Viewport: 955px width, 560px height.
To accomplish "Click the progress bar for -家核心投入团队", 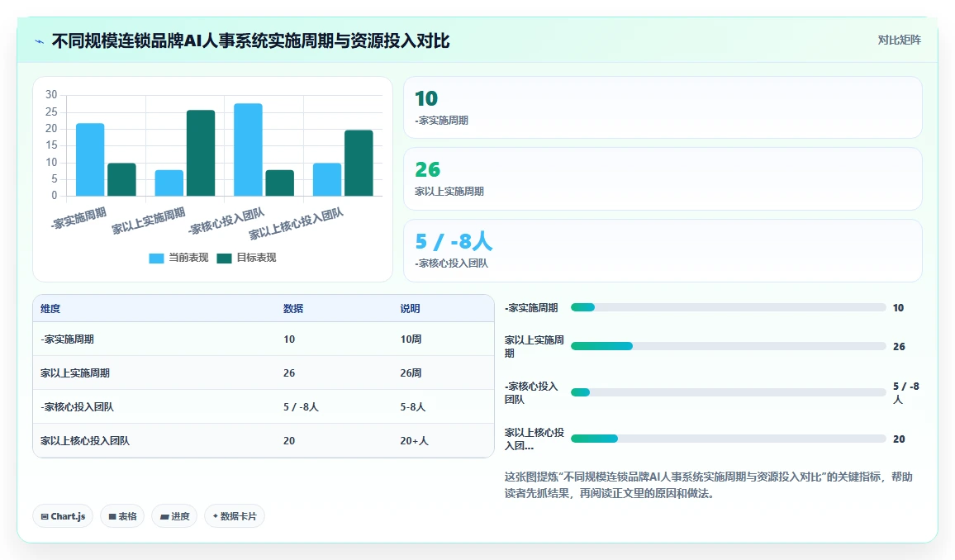I will point(728,392).
